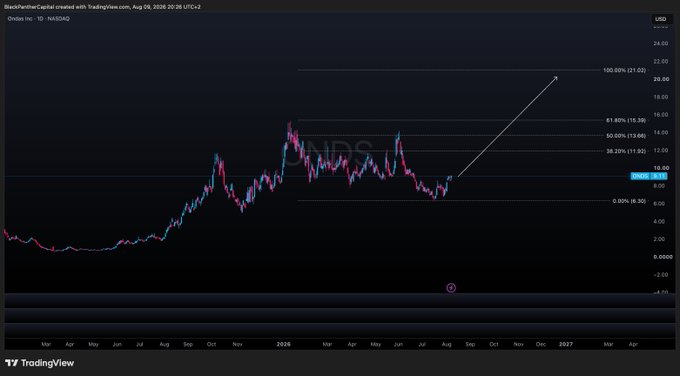Click the 10.00 price axis label
The height and width of the screenshot is (376, 680).
coord(661,168)
